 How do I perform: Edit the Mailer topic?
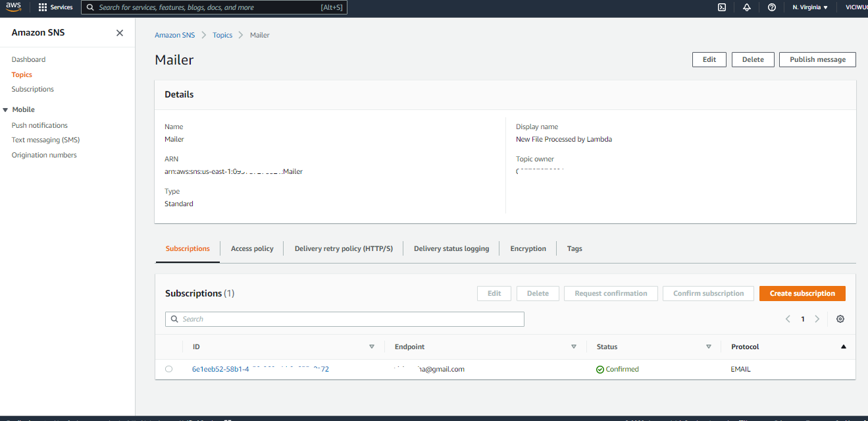(x=709, y=59)
